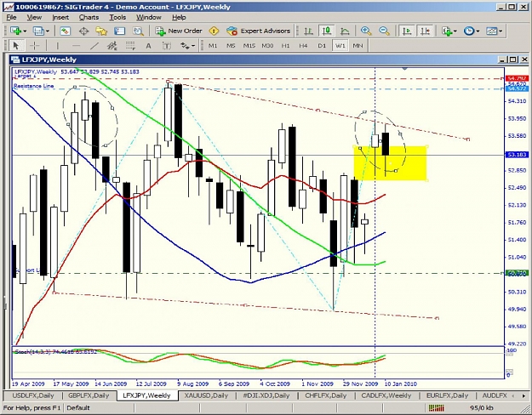Image resolution: width=532 pixels, height=415 pixels.
Task: Expand the Arrows tool dropdown
Action: [193, 45]
